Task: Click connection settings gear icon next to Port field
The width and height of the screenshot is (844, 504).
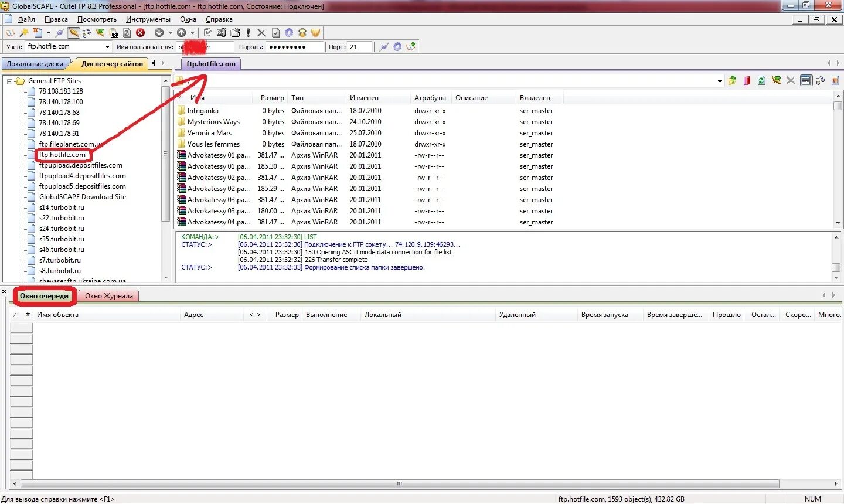Action: tap(397, 47)
